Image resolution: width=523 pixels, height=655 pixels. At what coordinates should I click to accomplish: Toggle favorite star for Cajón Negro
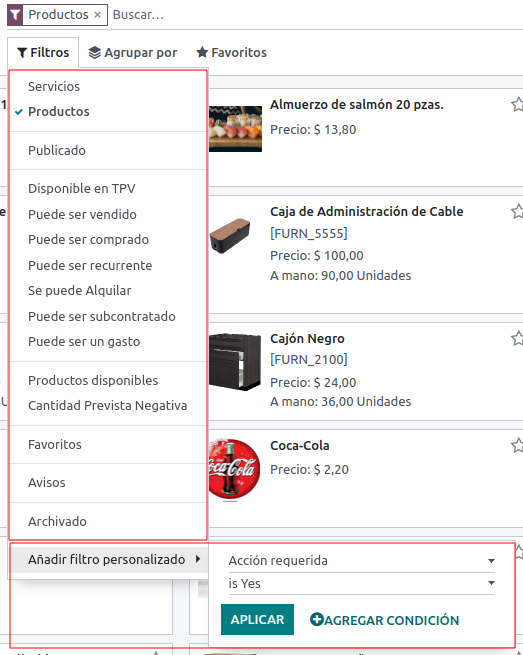[517, 338]
